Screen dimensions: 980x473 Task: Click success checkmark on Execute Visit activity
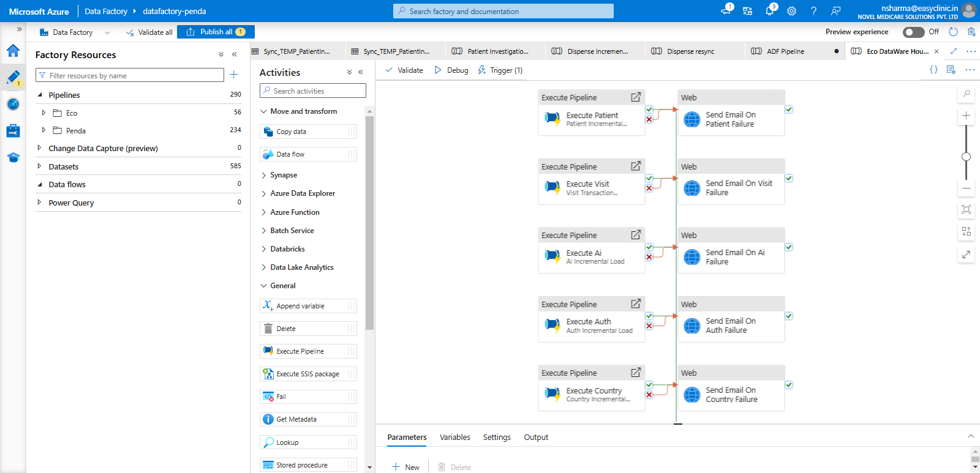click(649, 179)
